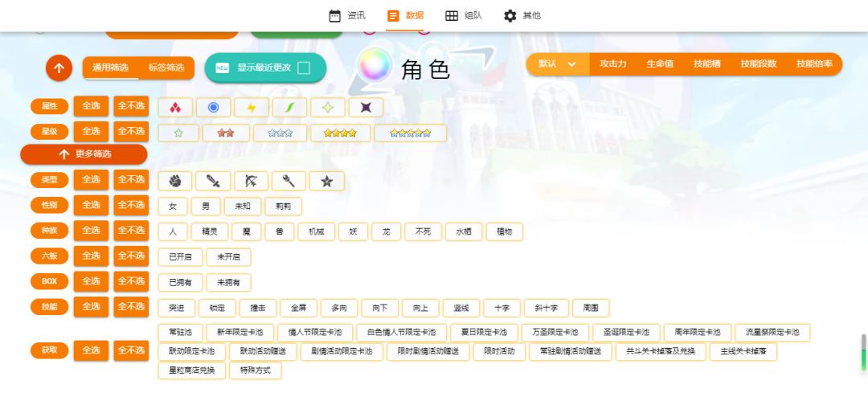This screenshot has width=868, height=397.
Task: Select the 标签筛选 filter tab
Action: (x=166, y=68)
